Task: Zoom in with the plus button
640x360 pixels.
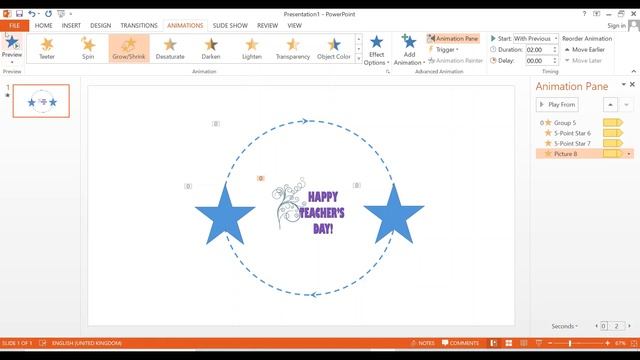Action: click(607, 343)
